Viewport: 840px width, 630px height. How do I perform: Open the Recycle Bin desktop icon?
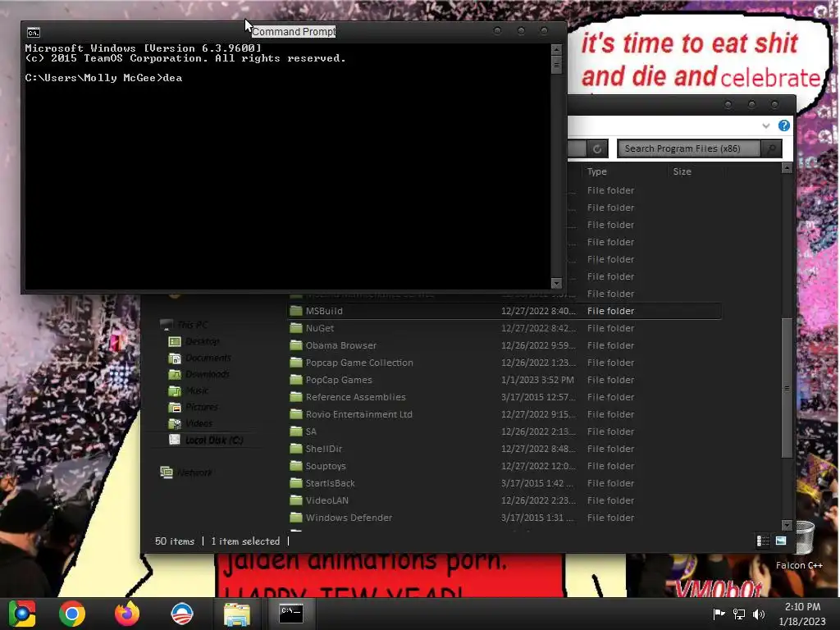click(x=805, y=537)
